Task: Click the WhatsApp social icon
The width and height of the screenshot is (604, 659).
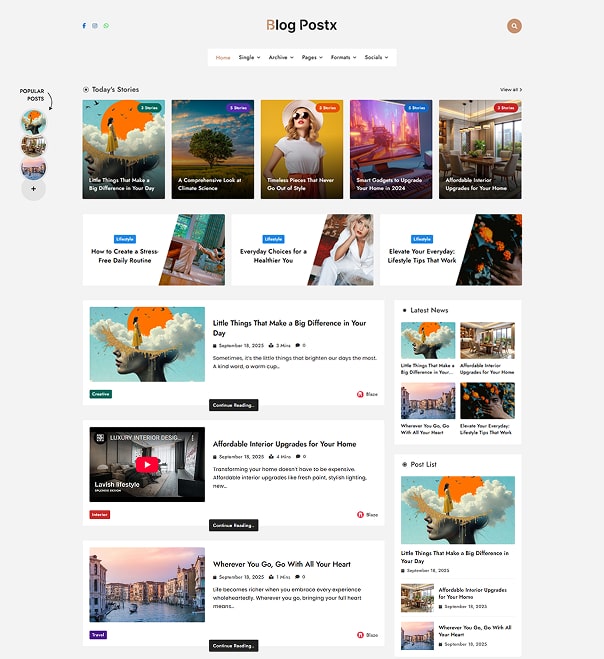Action: pos(106,26)
